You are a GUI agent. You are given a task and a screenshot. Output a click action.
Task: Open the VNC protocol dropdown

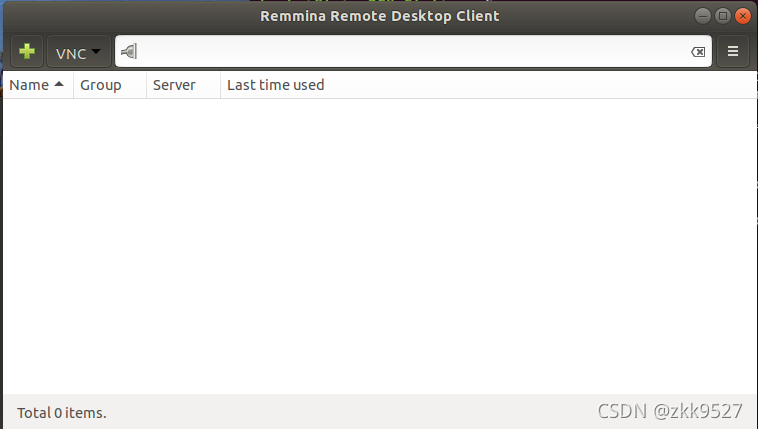[x=78, y=51]
